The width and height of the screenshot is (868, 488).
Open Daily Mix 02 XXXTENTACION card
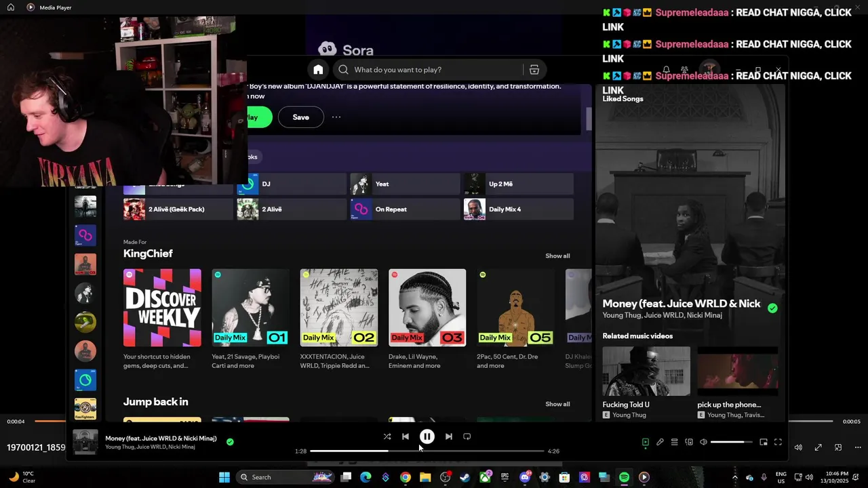tap(339, 320)
